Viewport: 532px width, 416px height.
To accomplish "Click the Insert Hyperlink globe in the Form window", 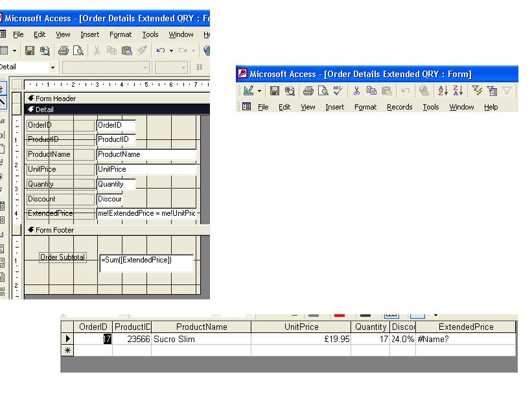I will click(x=424, y=91).
